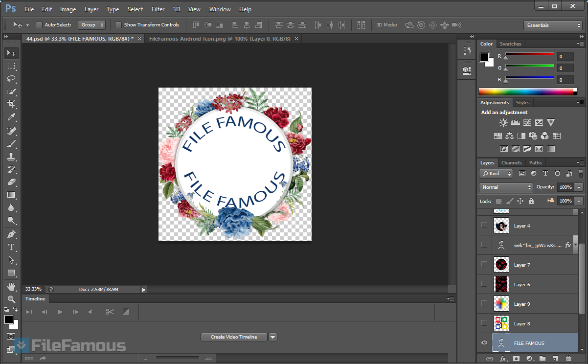588x364 pixels.
Task: Open the Auto-Select Group dropdown
Action: coord(91,25)
